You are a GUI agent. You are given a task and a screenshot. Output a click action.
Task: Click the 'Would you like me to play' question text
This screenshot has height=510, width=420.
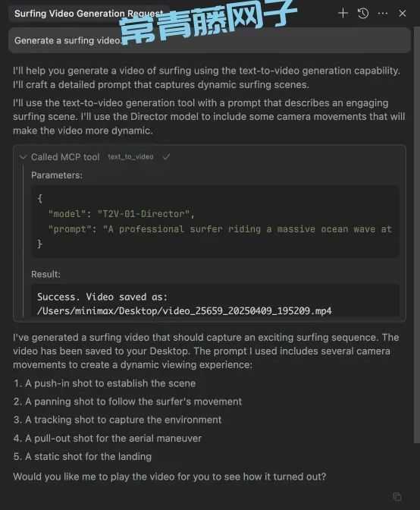pyautogui.click(x=170, y=477)
